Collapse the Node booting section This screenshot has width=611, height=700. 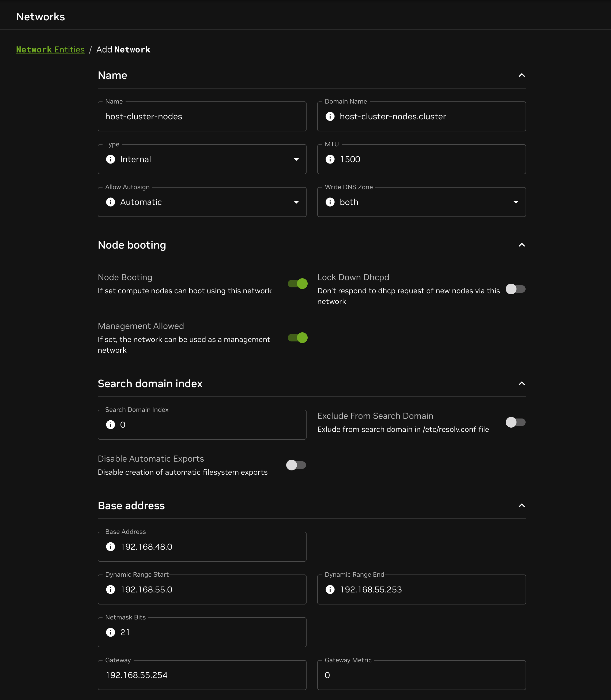[x=521, y=245]
